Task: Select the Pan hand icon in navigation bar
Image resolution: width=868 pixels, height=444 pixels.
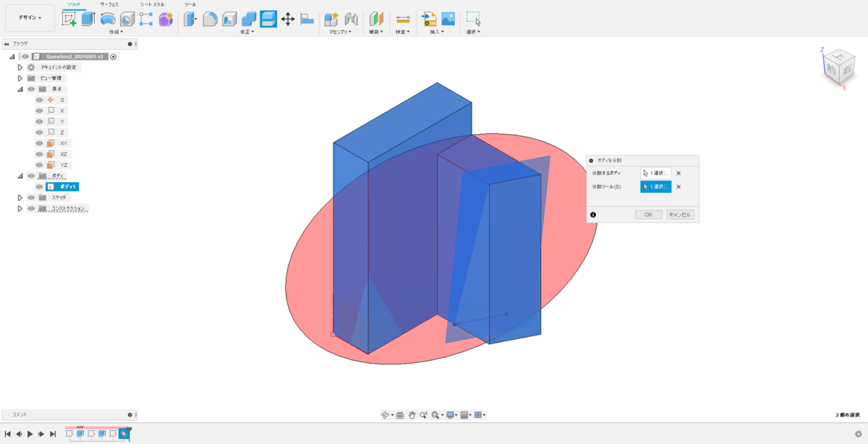Action: [412, 415]
